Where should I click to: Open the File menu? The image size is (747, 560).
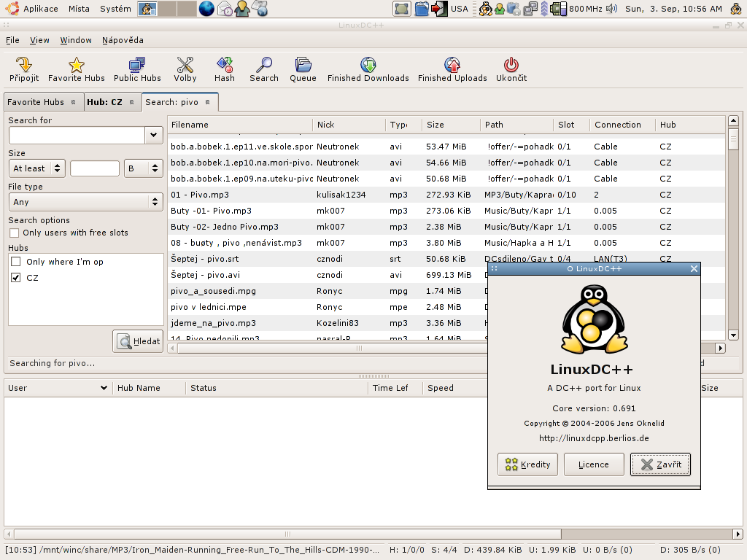pyautogui.click(x=13, y=41)
